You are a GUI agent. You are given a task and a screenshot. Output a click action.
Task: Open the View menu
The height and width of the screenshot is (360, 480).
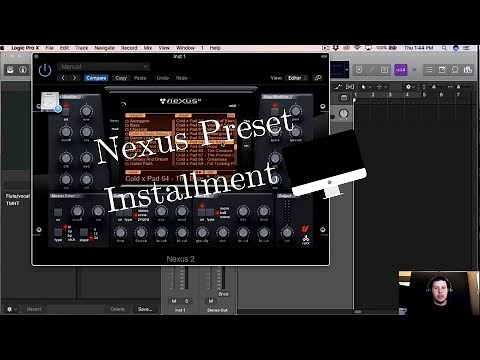[164, 48]
